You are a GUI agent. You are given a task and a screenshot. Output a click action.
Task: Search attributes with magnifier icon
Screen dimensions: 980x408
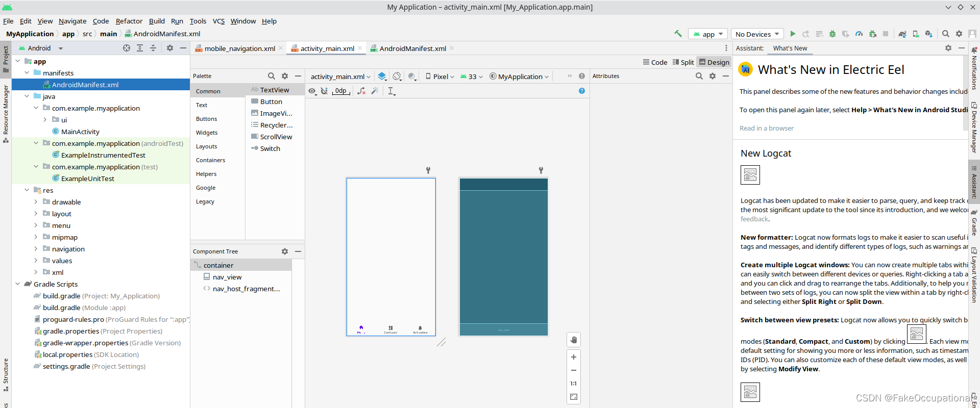coord(699,76)
